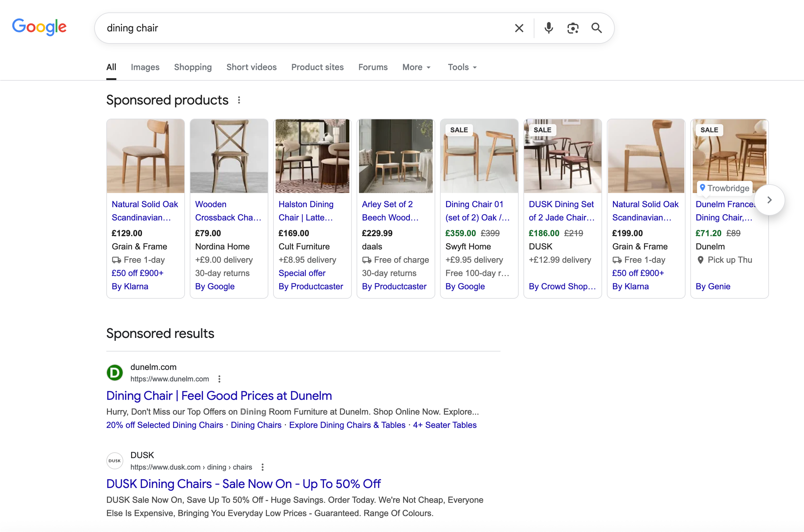Open DUSK ad three-dot options
The height and width of the screenshot is (532, 804).
pyautogui.click(x=262, y=467)
